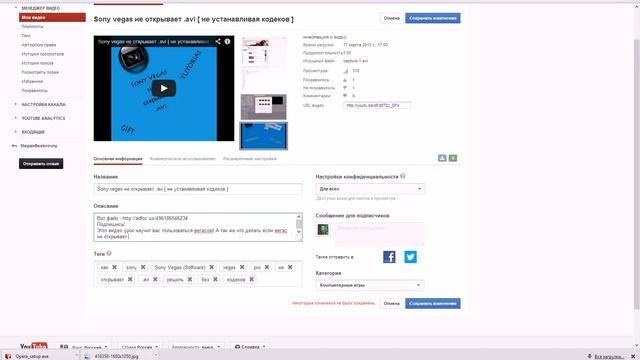The height and width of the screenshot is (360, 640).
Task: Click help icon next to privacy settings heading
Action: point(403,176)
